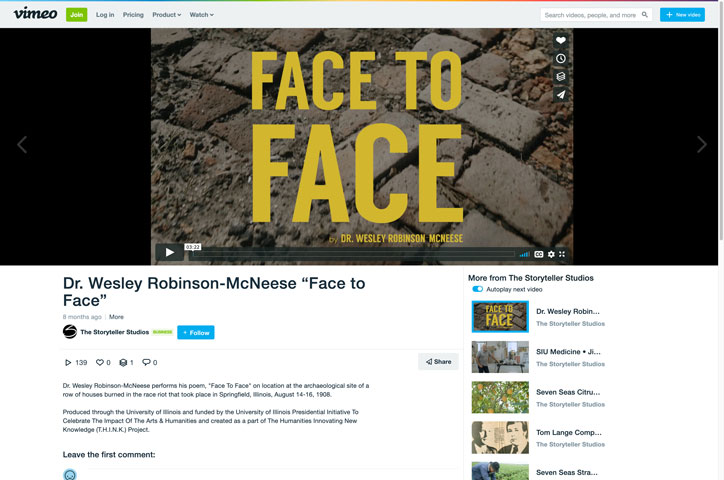Open Seven Seas Citrus thumbnail with oranges
This screenshot has width=724, height=480.
[500, 397]
